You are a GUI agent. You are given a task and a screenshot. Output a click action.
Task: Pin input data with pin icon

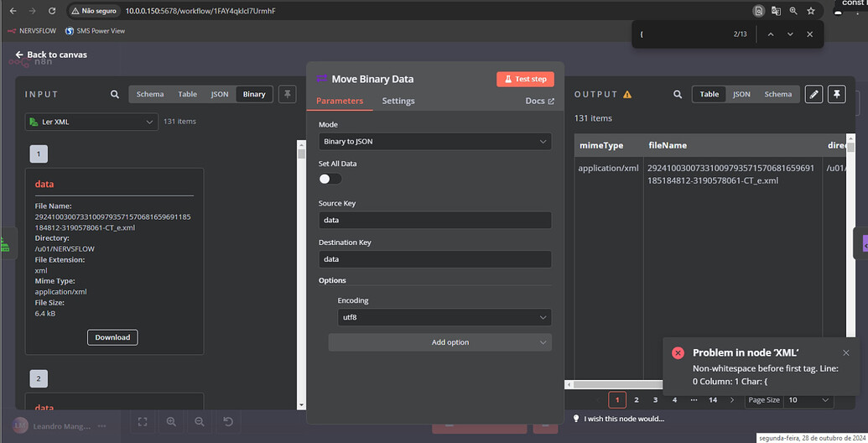pos(288,94)
